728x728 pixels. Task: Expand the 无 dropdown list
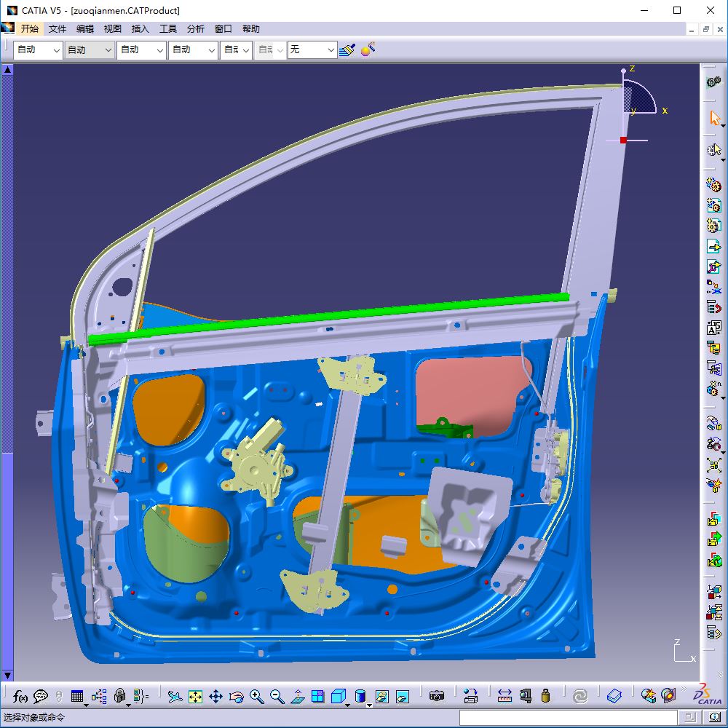pyautogui.click(x=331, y=50)
